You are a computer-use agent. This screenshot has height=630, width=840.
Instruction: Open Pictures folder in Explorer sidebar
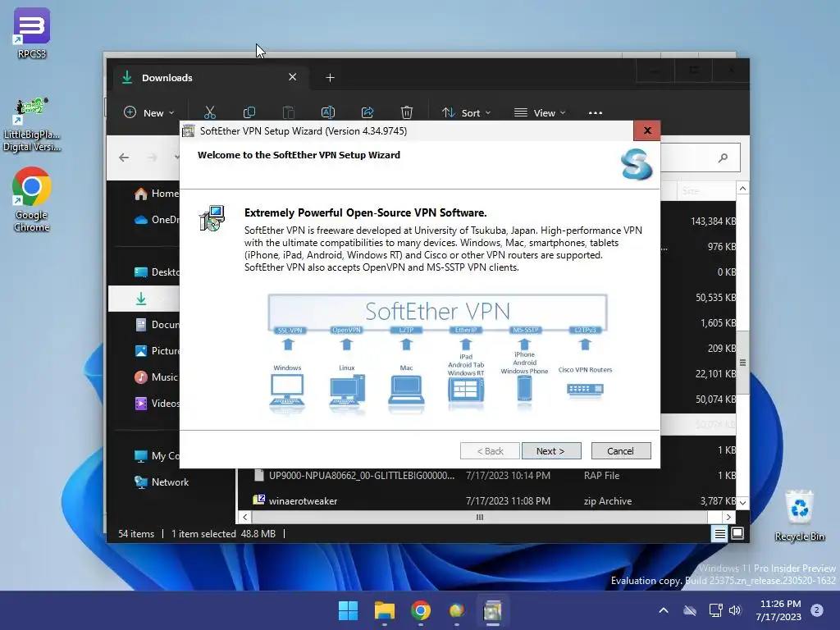pyautogui.click(x=155, y=351)
